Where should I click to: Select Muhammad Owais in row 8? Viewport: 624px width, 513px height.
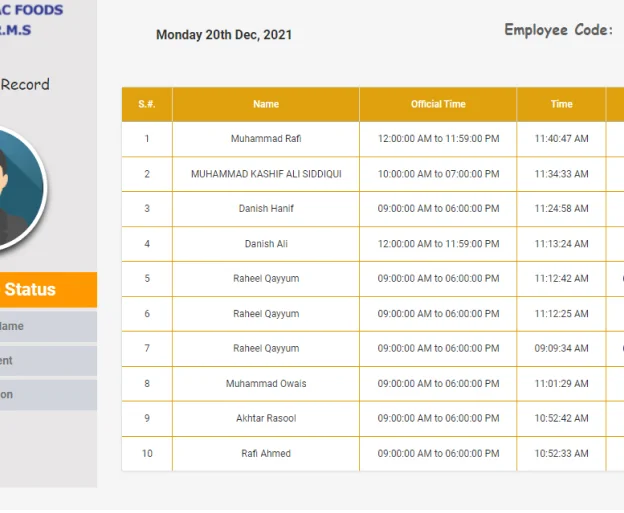pos(266,384)
